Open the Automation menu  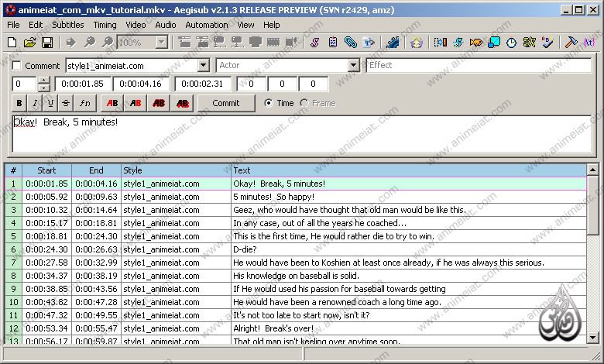[x=207, y=25]
